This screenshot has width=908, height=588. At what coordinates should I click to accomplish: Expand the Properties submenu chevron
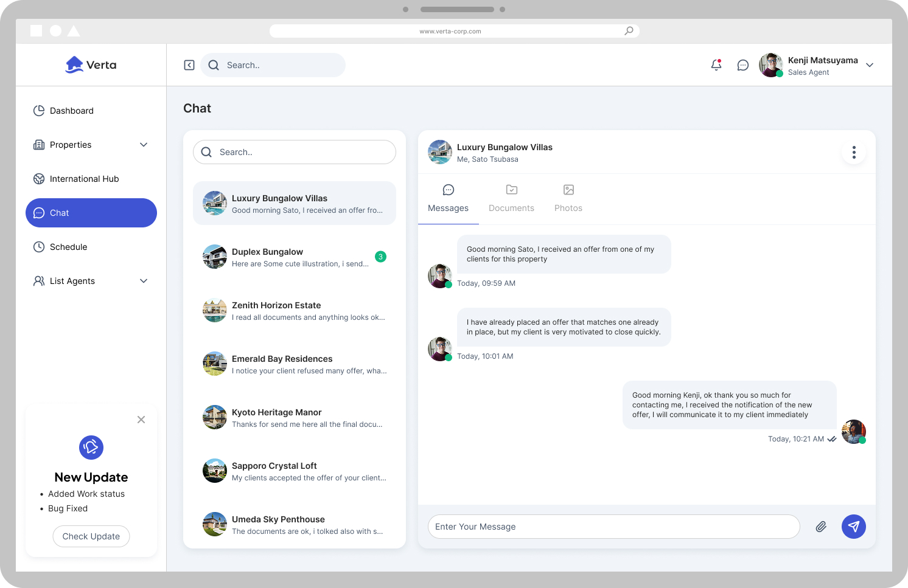point(144,145)
